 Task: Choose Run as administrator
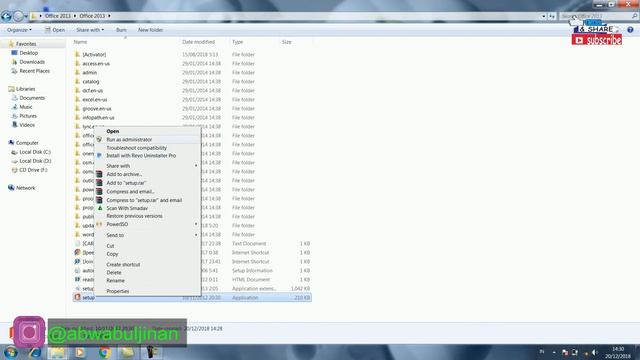coord(129,140)
